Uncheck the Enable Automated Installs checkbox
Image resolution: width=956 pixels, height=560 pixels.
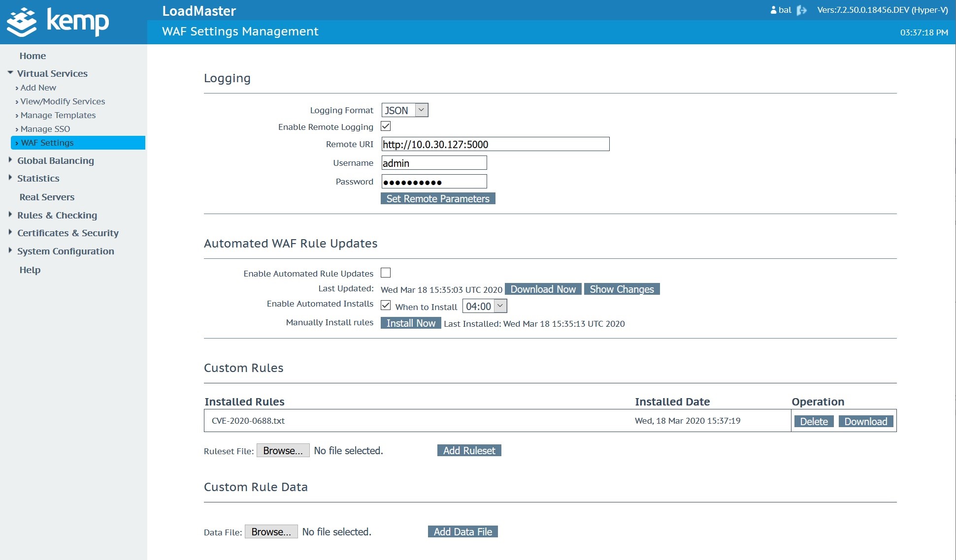386,305
